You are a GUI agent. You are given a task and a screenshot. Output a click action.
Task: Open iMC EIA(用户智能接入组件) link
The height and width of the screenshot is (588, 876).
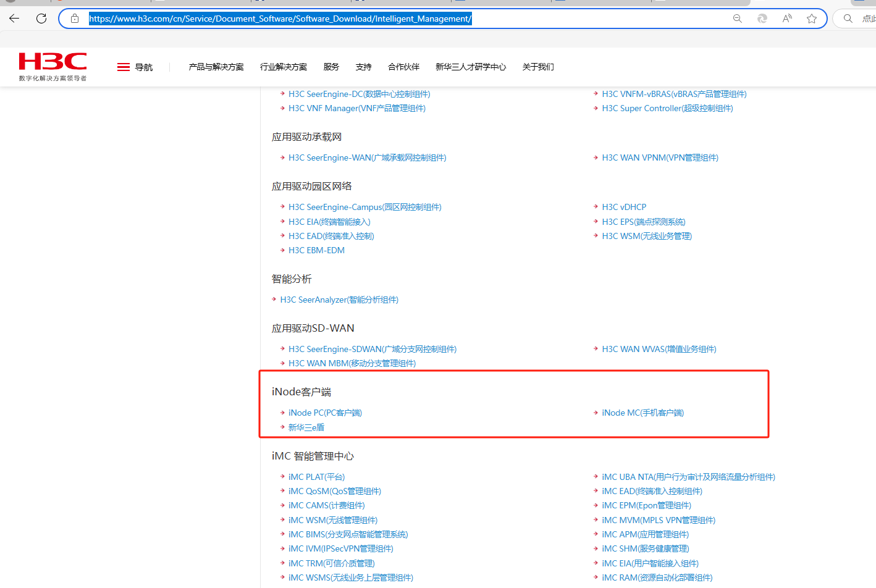651,563
